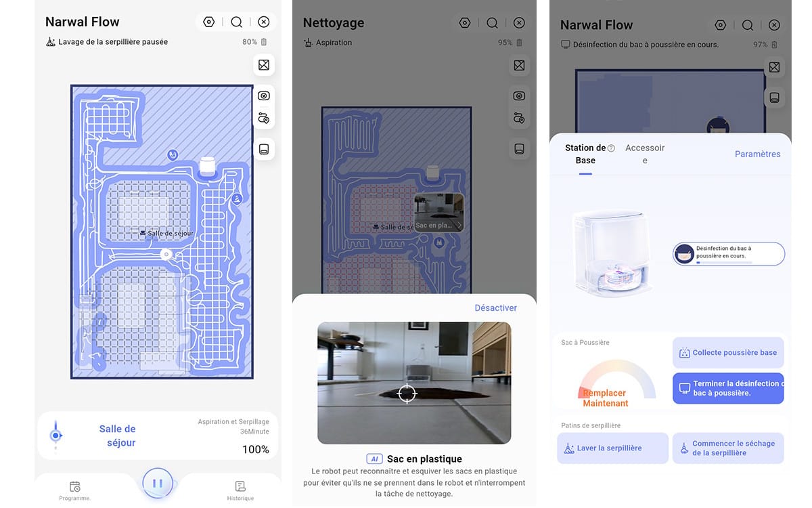Screen dimensions: 812x508
Task: Open the camera eye icon on the paused-mop screen
Action: 264,96
